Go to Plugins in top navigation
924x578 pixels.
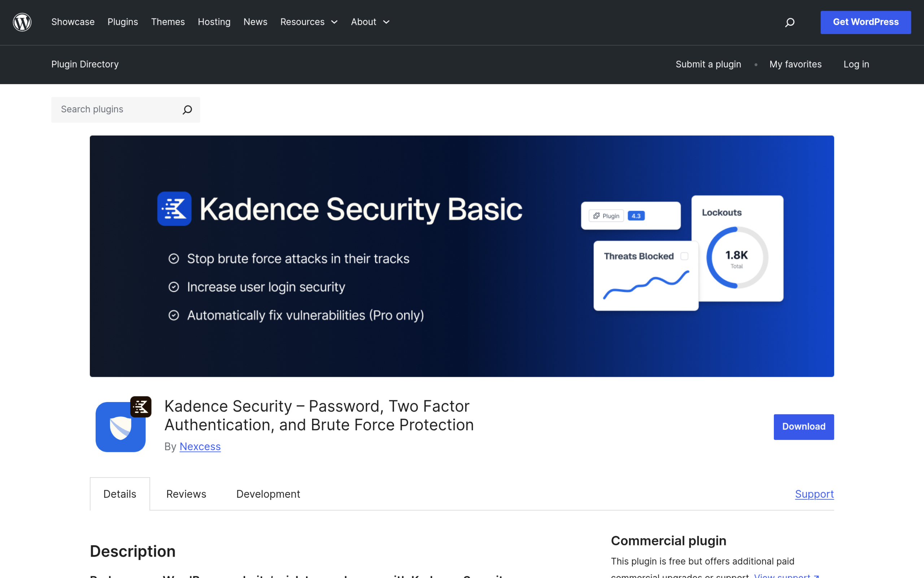click(123, 22)
